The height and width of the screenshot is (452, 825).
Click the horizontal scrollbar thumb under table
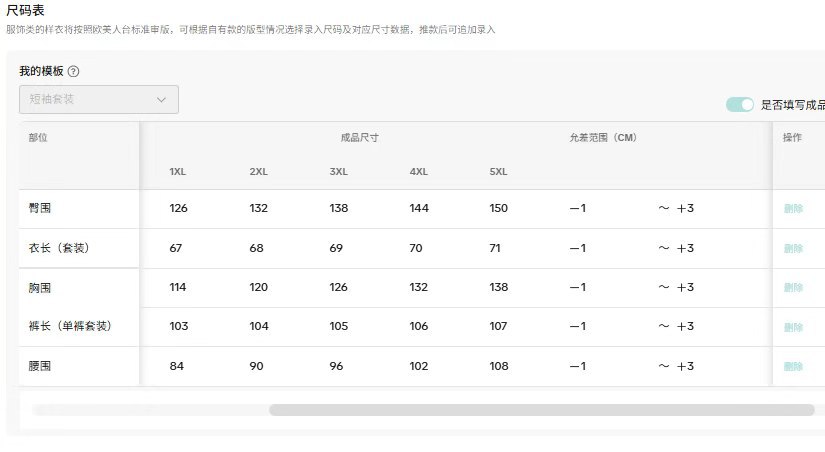[541, 410]
